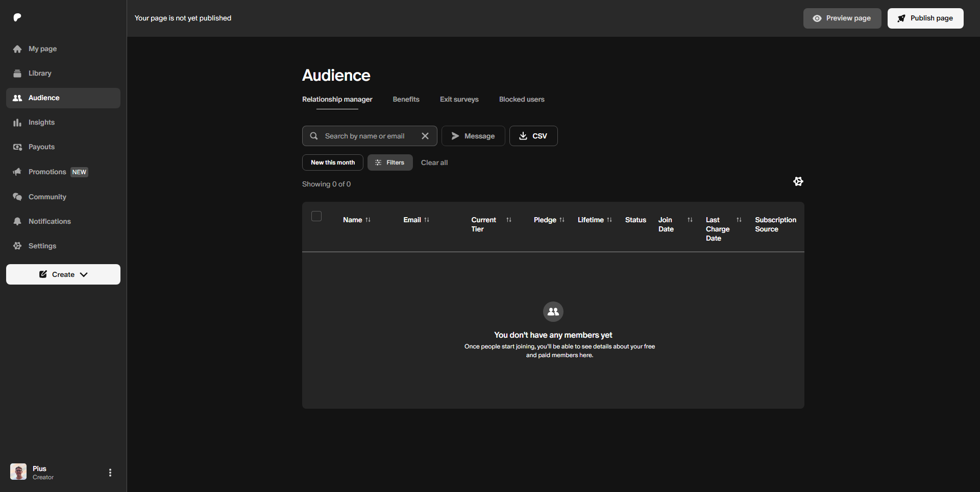Open Payouts from sidebar
980x492 pixels.
pyautogui.click(x=41, y=147)
